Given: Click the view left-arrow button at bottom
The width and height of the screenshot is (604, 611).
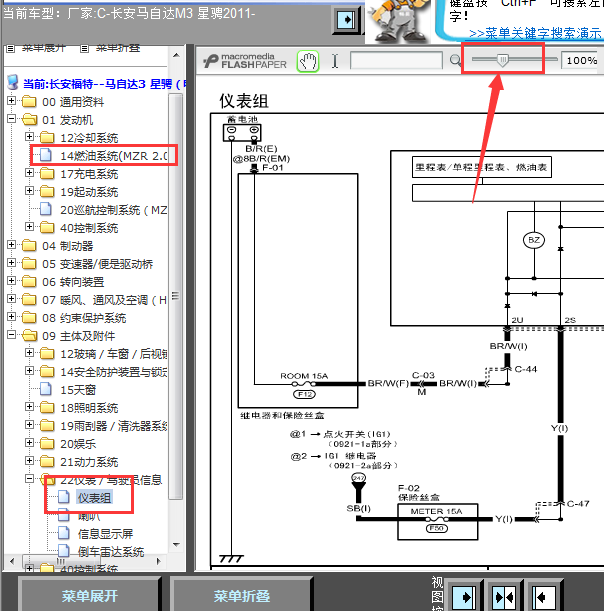Looking at the screenshot, I should [544, 597].
